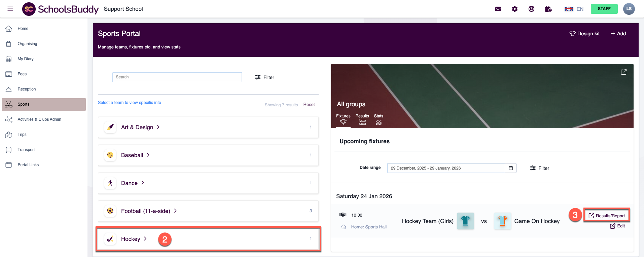The width and height of the screenshot is (644, 257).
Task: Click the Design kit button
Action: pyautogui.click(x=584, y=34)
